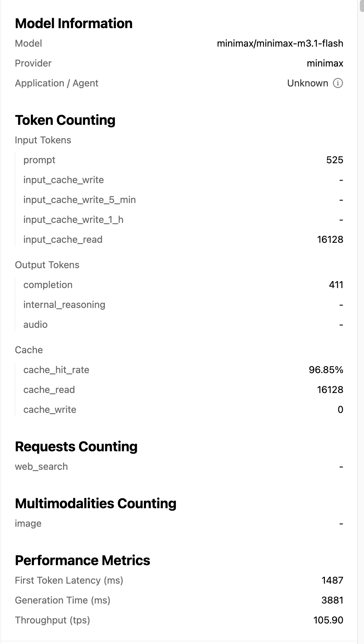Click the image row label

point(28,524)
